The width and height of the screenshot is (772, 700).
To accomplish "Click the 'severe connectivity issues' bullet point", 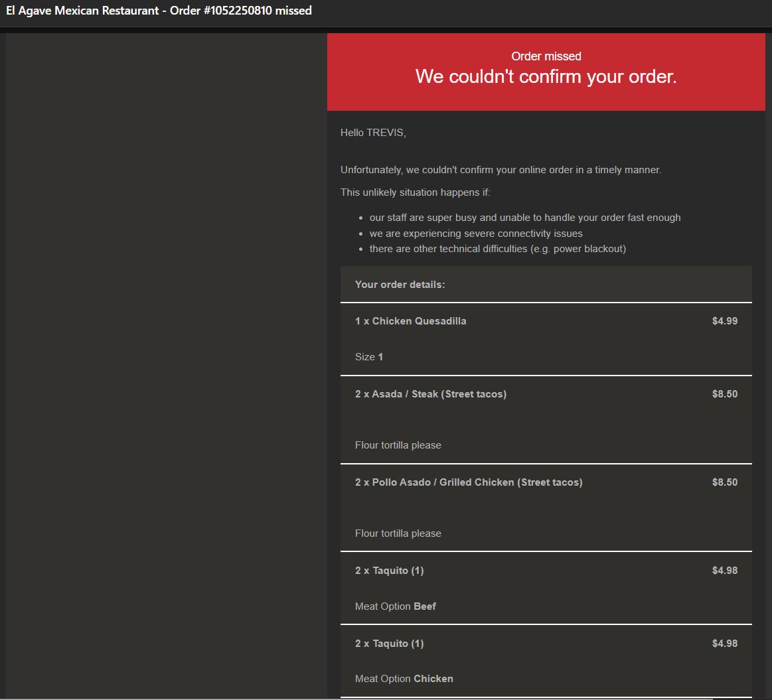I will click(475, 234).
